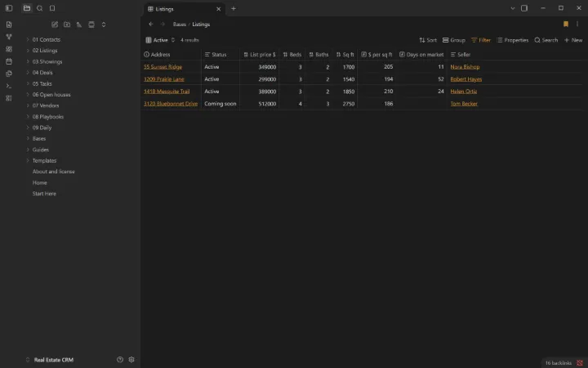Open the 1418 Mesquite Trail link
The image size is (588, 368).
click(167, 92)
